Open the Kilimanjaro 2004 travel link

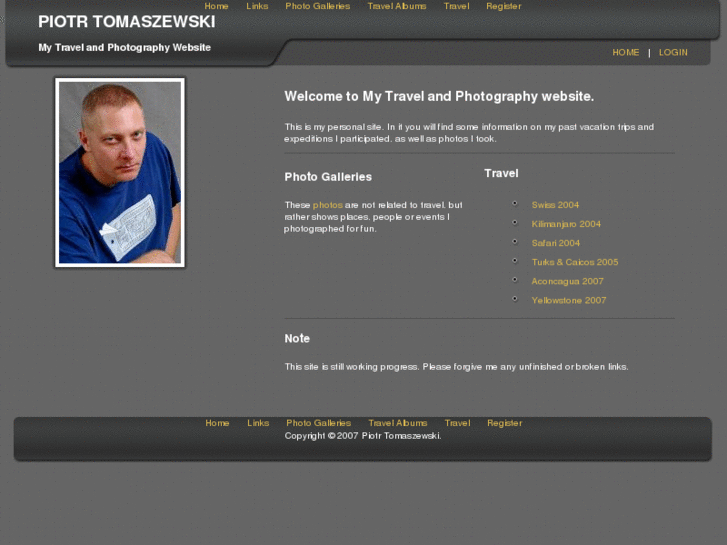pos(566,224)
